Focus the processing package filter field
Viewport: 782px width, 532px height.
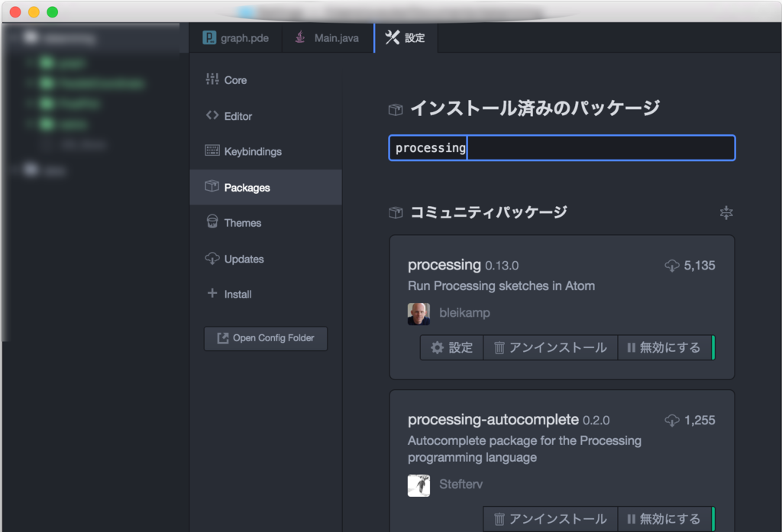[x=562, y=148]
